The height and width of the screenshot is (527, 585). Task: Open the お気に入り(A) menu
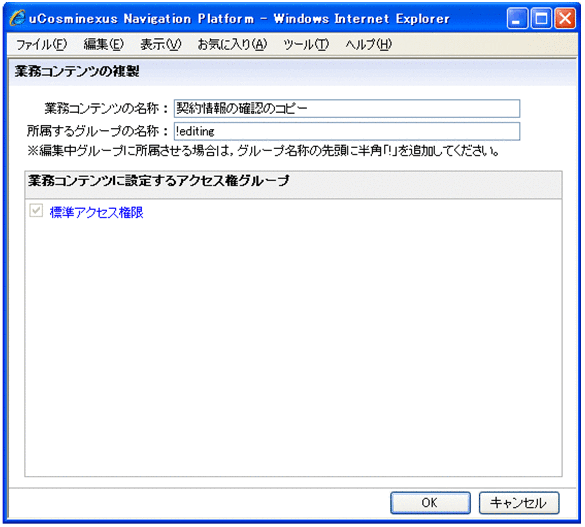pyautogui.click(x=232, y=44)
